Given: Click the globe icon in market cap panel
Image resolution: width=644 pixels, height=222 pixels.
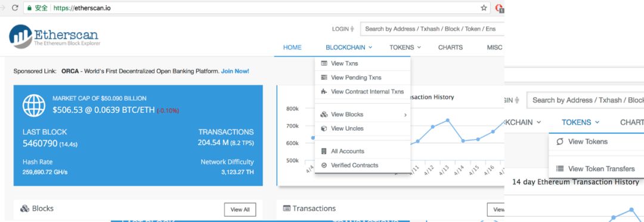Looking at the screenshot, I should (34, 106).
